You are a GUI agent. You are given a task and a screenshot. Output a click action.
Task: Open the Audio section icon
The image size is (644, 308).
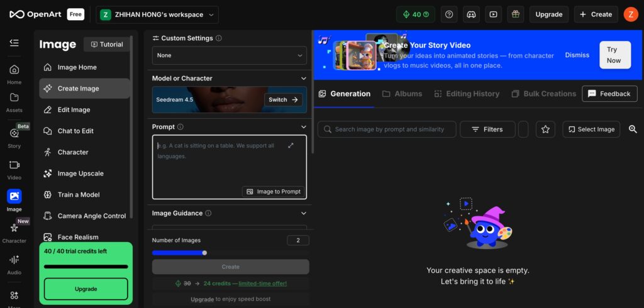(14, 264)
